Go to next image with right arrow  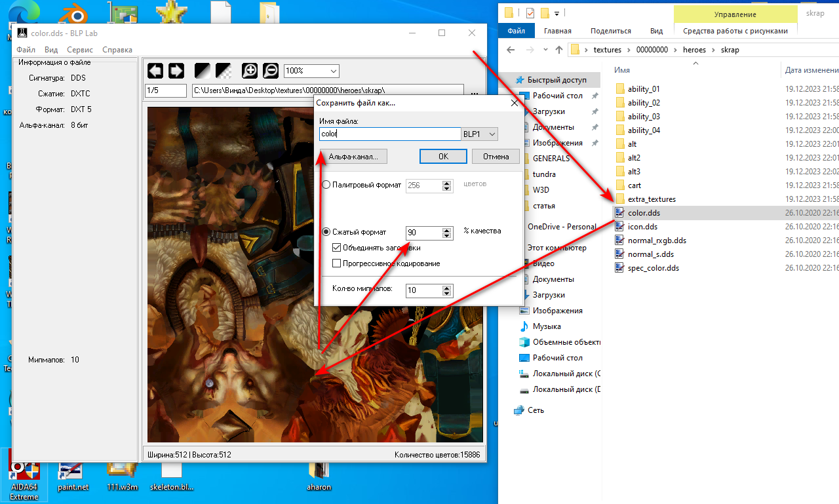176,71
